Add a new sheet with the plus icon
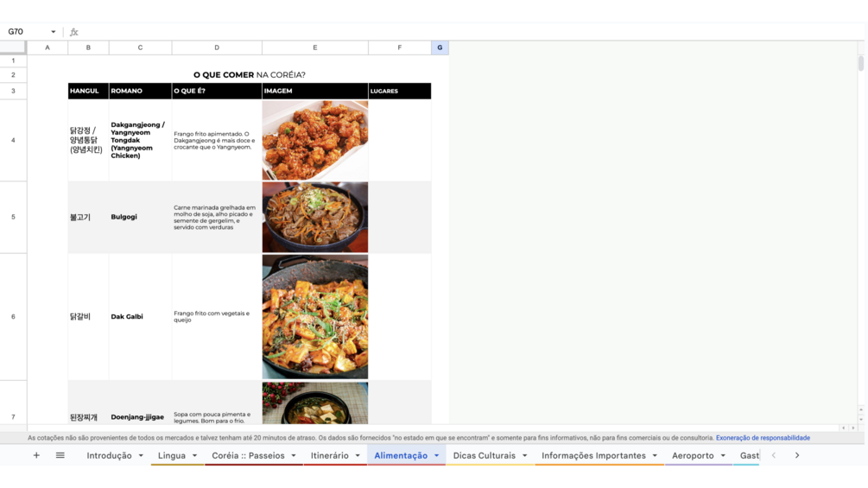 [36, 455]
